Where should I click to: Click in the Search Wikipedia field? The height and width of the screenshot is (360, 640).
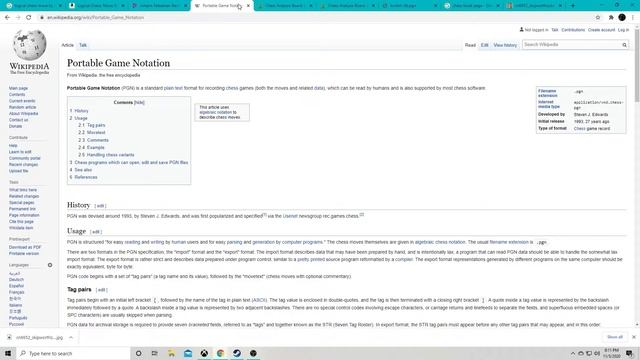[571, 44]
